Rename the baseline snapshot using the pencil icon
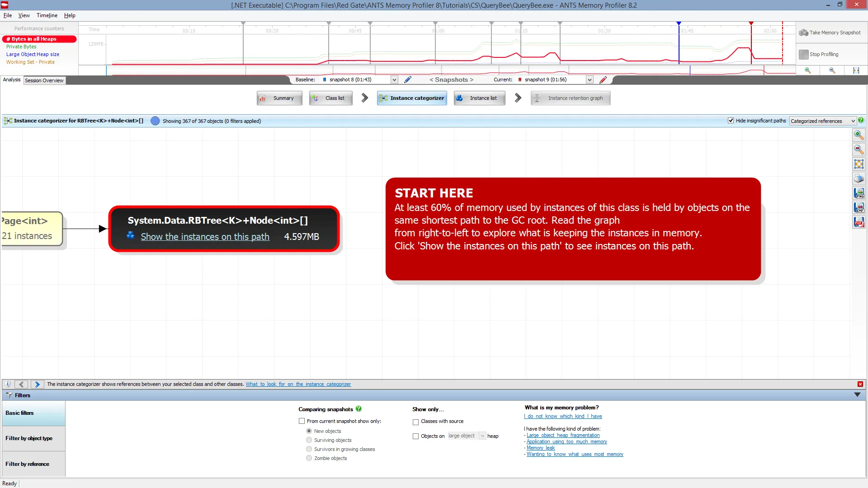 [x=408, y=79]
